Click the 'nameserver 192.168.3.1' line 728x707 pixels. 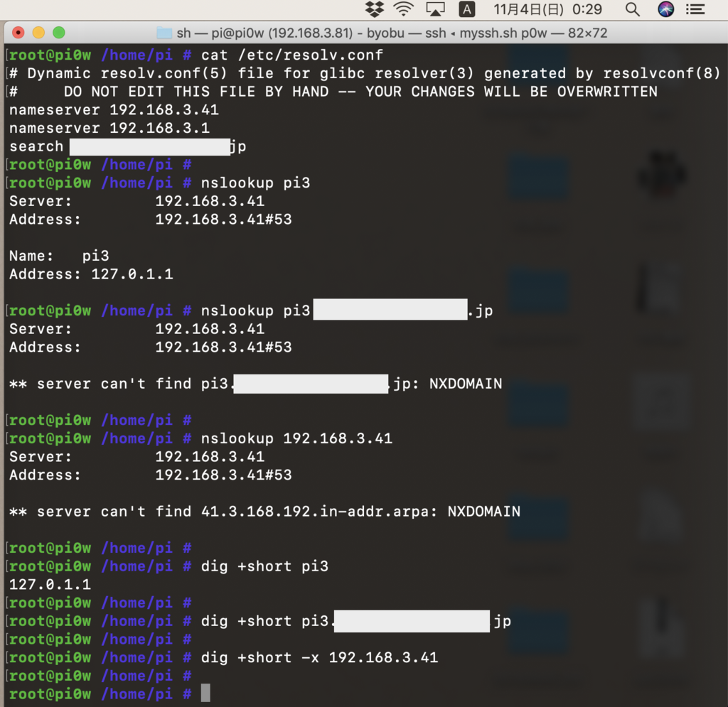109,128
